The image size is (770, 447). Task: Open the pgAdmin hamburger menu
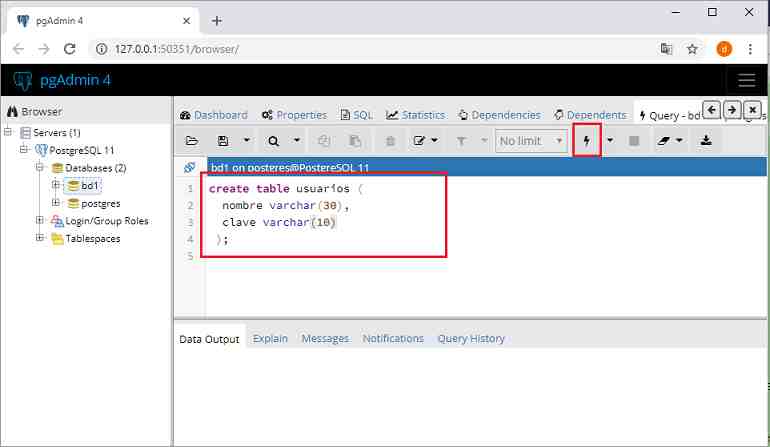pos(746,80)
